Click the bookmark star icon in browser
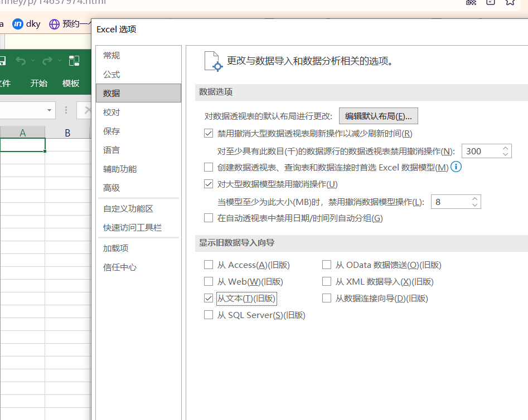The image size is (528, 420). click(x=510, y=2)
